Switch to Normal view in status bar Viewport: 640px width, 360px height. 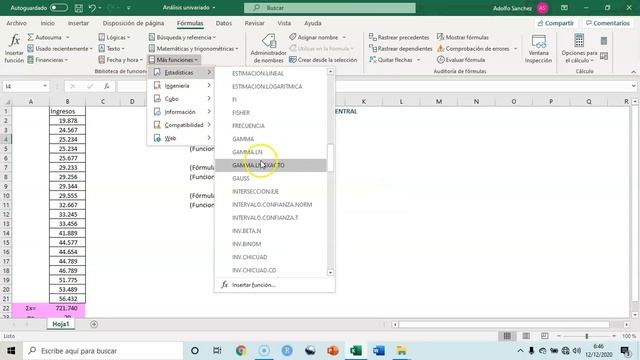(x=507, y=336)
